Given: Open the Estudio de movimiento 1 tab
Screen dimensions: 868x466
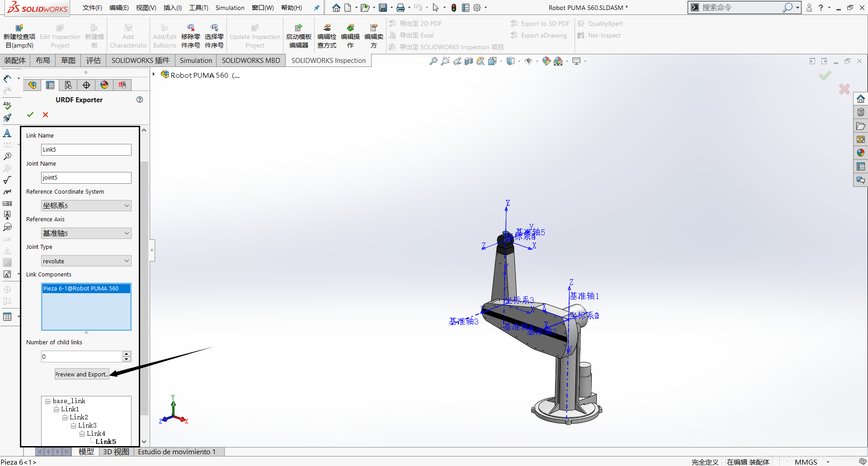Looking at the screenshot, I should pyautogui.click(x=177, y=452).
